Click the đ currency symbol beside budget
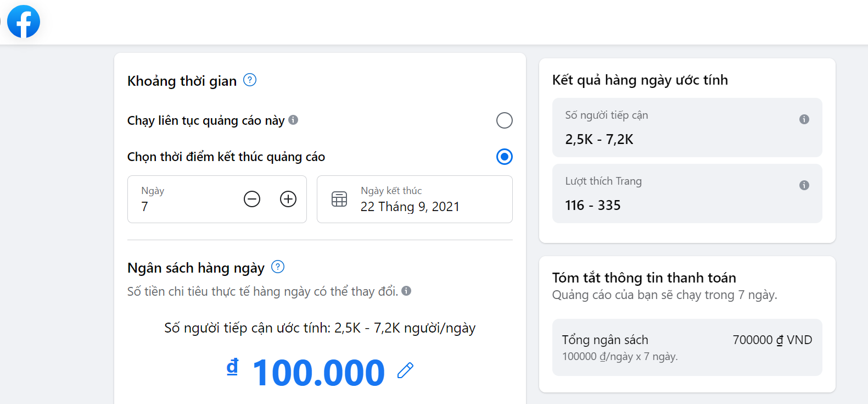 coord(233,367)
